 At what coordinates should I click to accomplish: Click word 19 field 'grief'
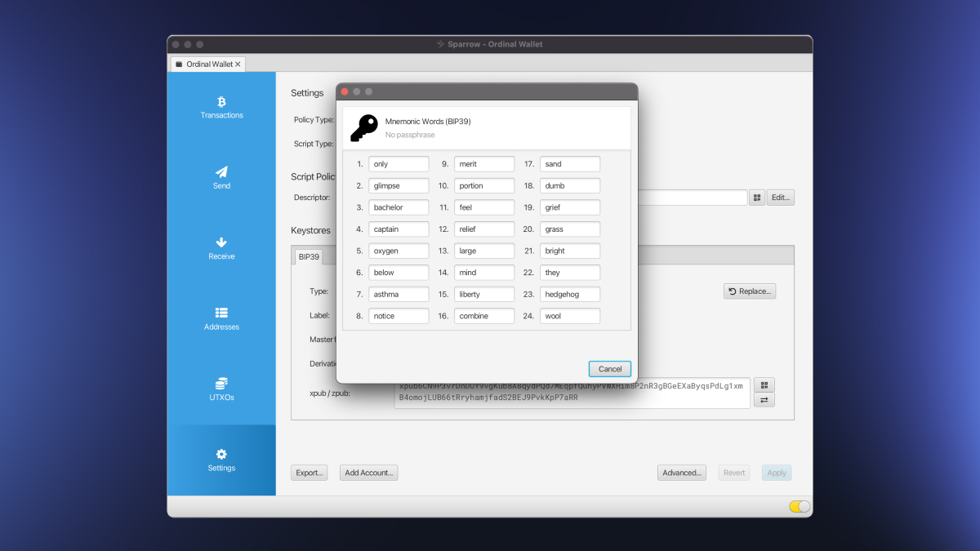(570, 207)
